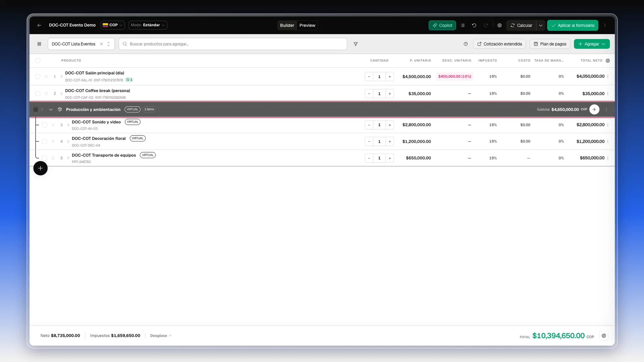The image size is (644, 362).
Task: Click the filter funnel icon beside search
Action: tap(356, 44)
